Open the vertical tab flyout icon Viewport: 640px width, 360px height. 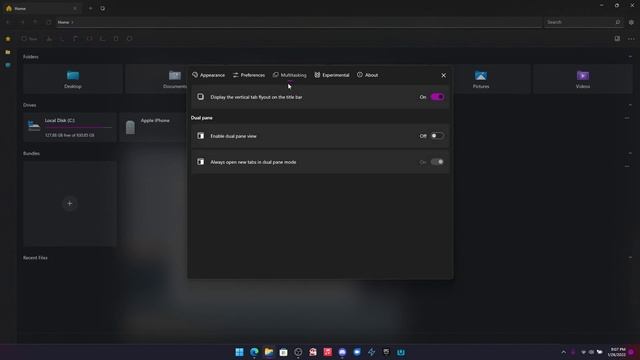point(102,8)
